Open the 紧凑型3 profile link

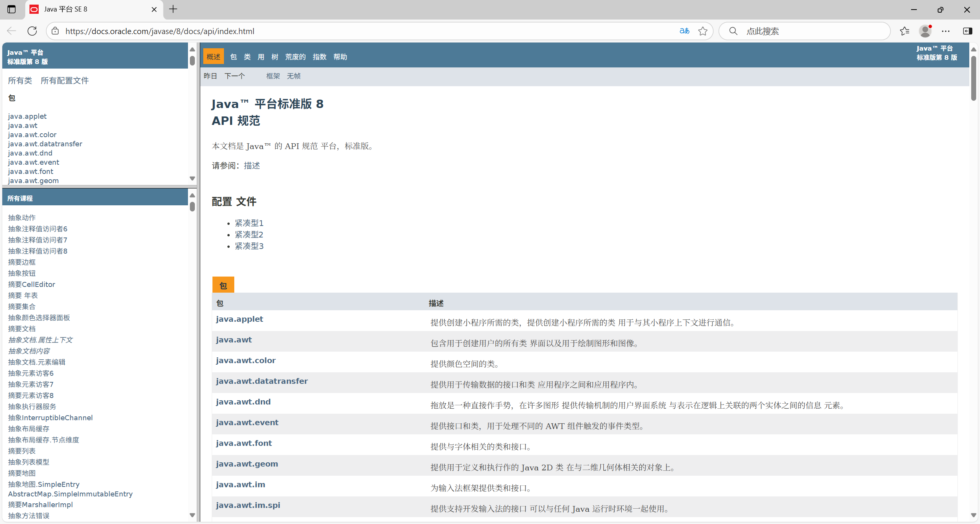(249, 246)
